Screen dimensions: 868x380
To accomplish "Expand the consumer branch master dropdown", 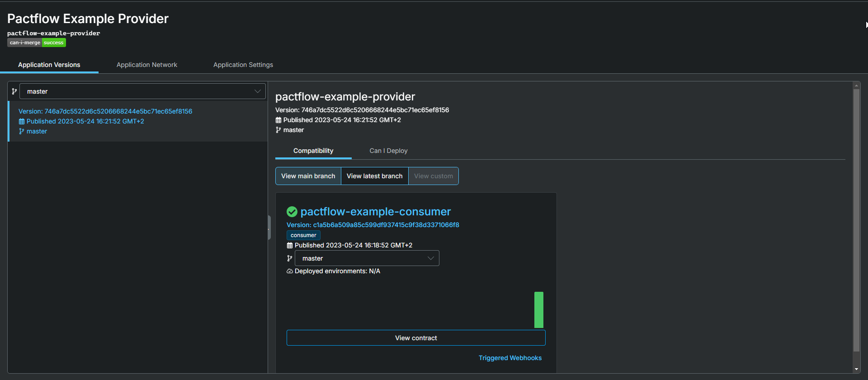I will pyautogui.click(x=367, y=258).
